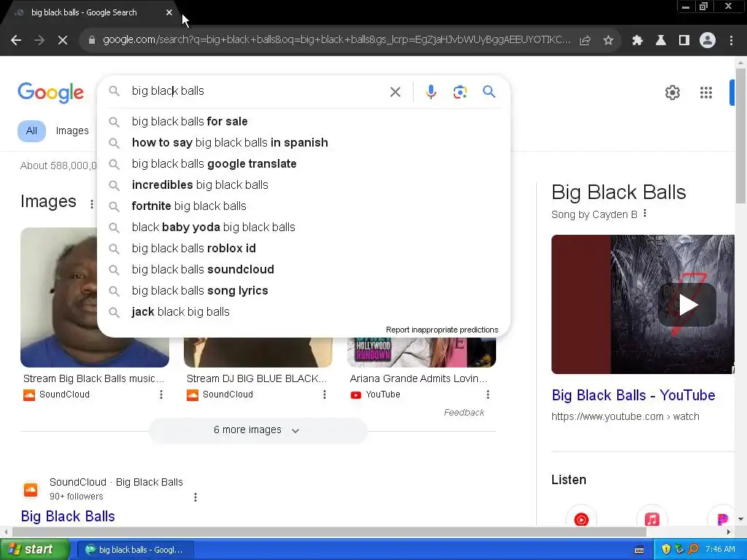Screen dimensions: 747x560
Task: Open the on-screen keyboard tray icon
Action: (x=639, y=550)
